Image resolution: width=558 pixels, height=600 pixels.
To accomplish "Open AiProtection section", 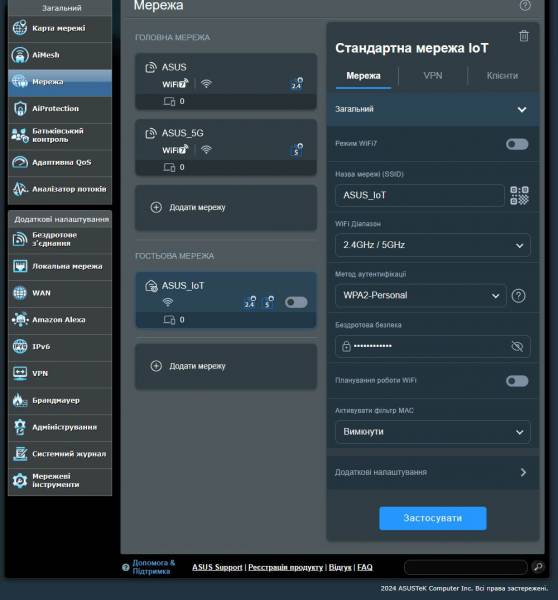I will (60, 108).
